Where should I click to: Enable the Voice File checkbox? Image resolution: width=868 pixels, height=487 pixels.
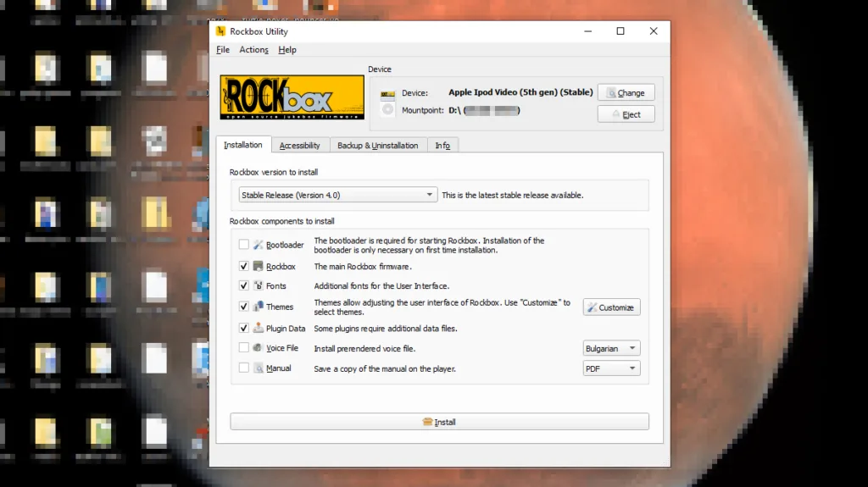(x=243, y=347)
